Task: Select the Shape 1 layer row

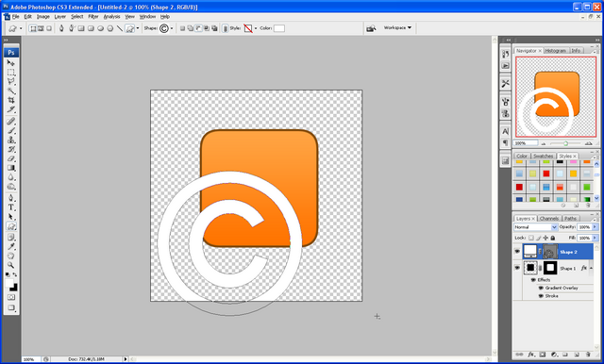Action: tap(558, 268)
